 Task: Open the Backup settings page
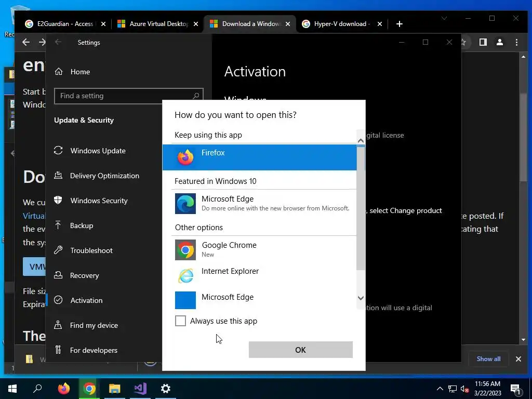click(82, 225)
